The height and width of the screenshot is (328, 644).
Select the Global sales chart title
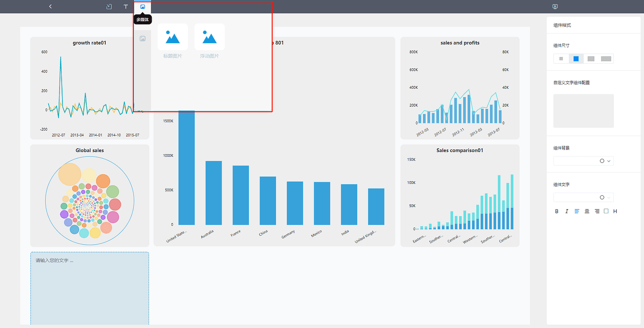click(90, 150)
